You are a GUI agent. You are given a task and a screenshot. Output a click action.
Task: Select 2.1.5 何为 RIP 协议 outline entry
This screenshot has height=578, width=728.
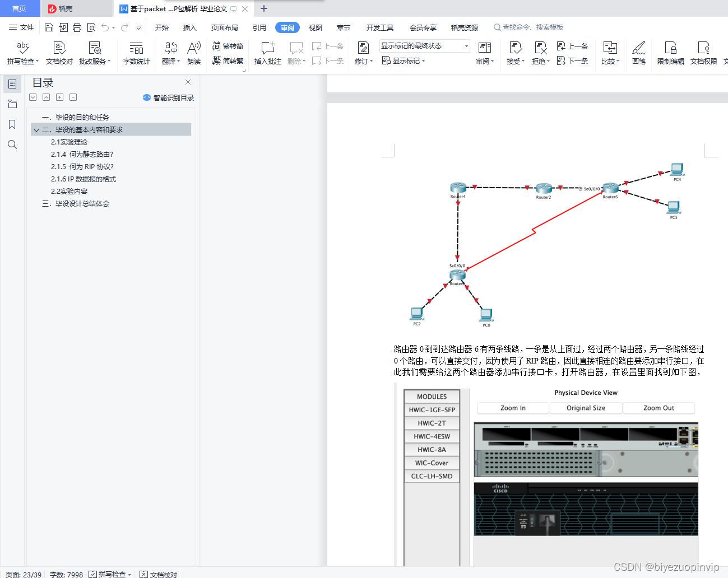pyautogui.click(x=82, y=167)
